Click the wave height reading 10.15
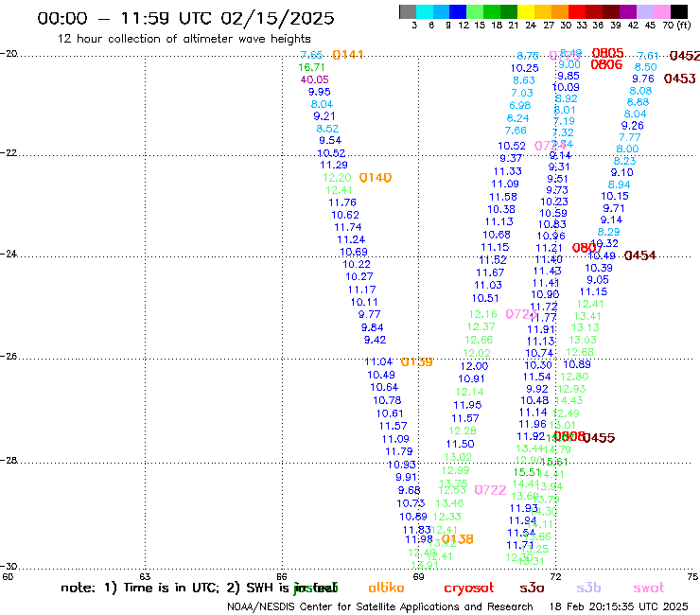 point(614,196)
